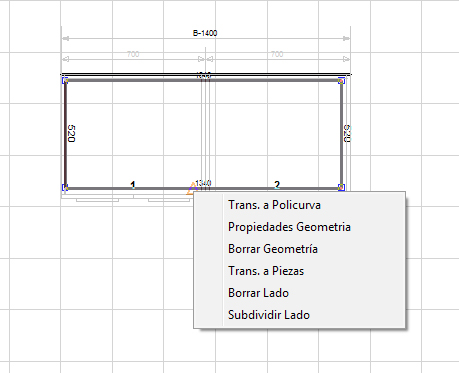Click the right arrowhead of B-1400 dimension line
The height and width of the screenshot is (373, 459).
tap(346, 39)
